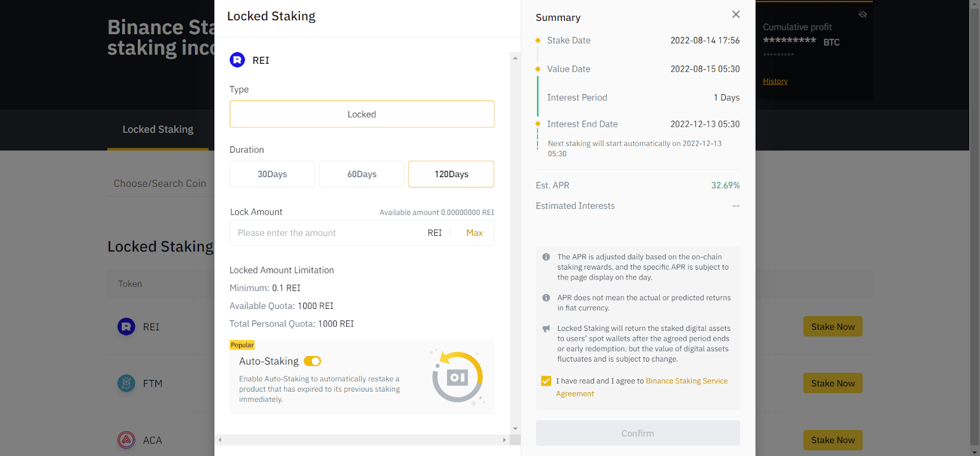Image resolution: width=980 pixels, height=456 pixels.
Task: Close the Locked Staking dialog
Action: pyautogui.click(x=736, y=14)
